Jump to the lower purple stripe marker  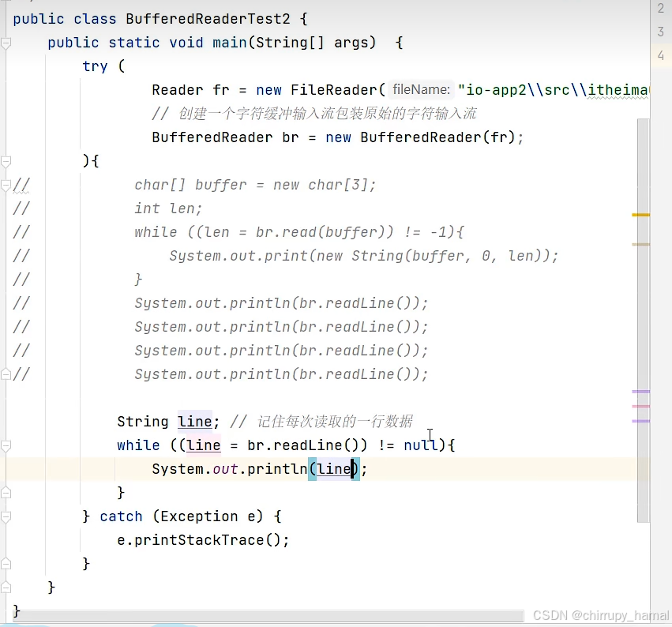click(x=640, y=421)
